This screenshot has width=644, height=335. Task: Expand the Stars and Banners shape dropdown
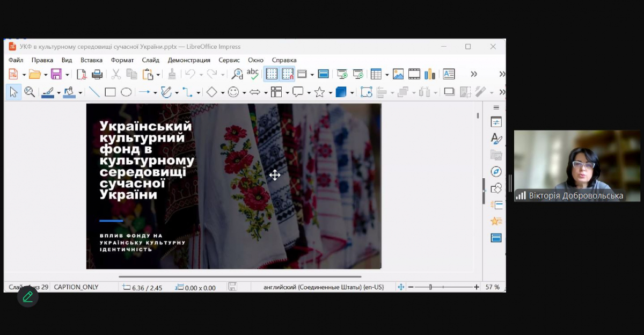[330, 93]
